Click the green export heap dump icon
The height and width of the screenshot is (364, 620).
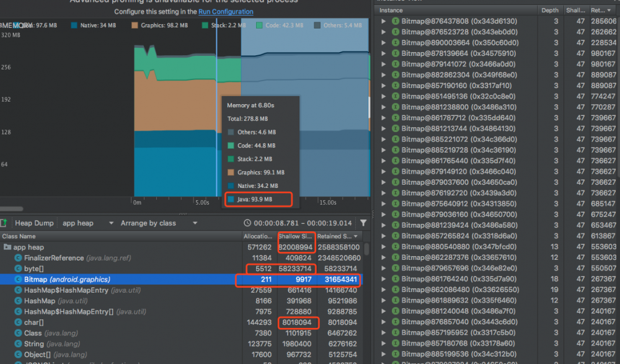point(5,223)
